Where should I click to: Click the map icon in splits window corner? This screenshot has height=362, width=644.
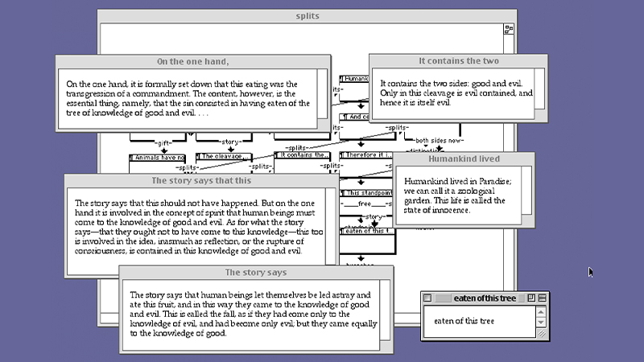tap(509, 30)
